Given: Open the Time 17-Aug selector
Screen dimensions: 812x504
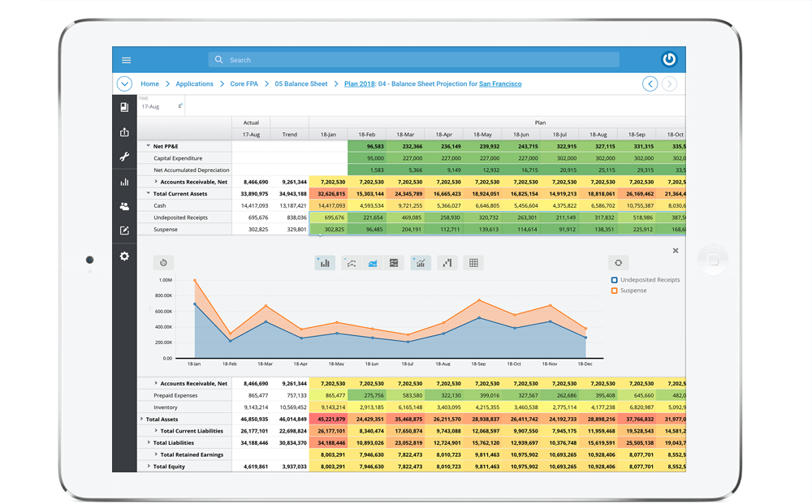Looking at the screenshot, I should pyautogui.click(x=161, y=105).
